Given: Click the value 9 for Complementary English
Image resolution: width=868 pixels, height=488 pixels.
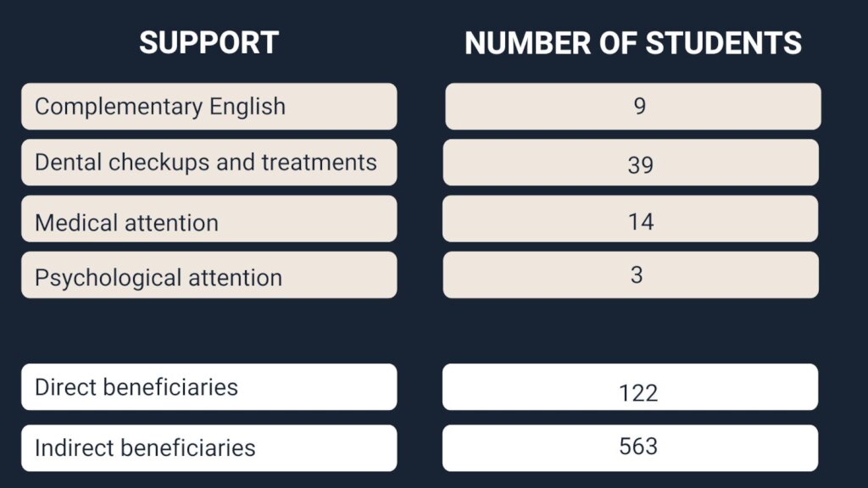Looking at the screenshot, I should [640, 107].
